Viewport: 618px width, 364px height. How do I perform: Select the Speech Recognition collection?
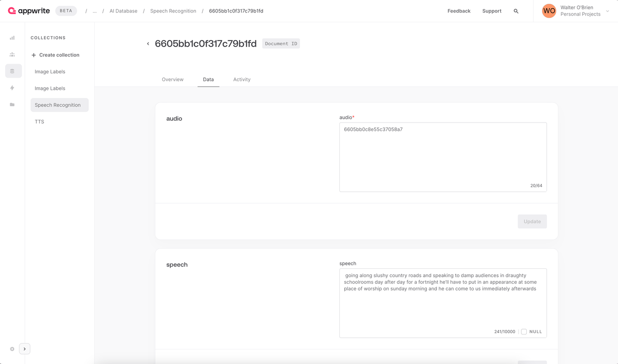(59, 105)
